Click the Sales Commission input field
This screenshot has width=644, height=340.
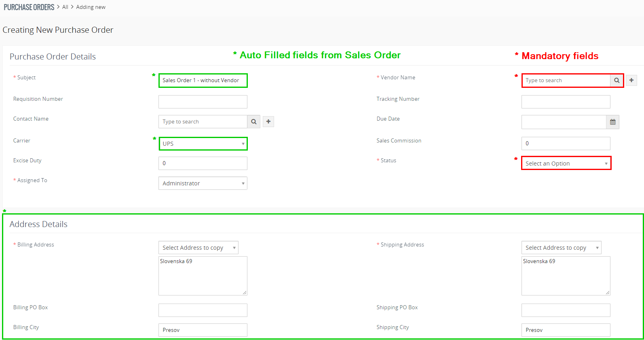click(x=566, y=143)
